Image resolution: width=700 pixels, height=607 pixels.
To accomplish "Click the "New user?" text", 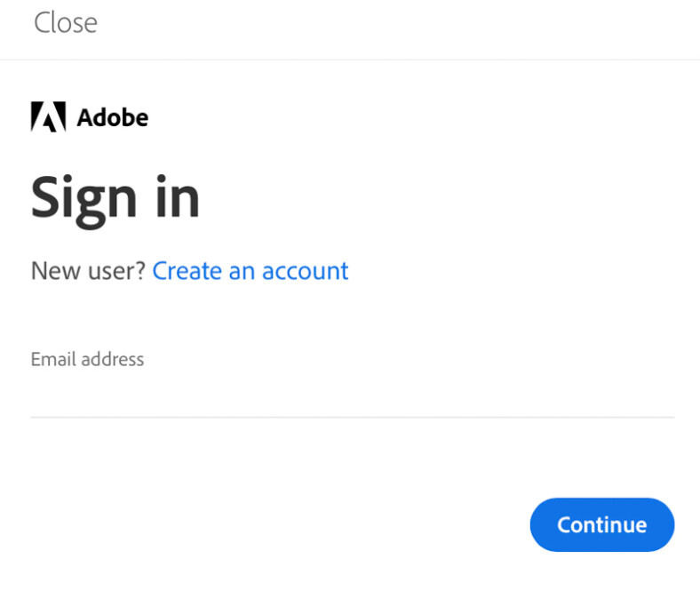I will point(87,270).
